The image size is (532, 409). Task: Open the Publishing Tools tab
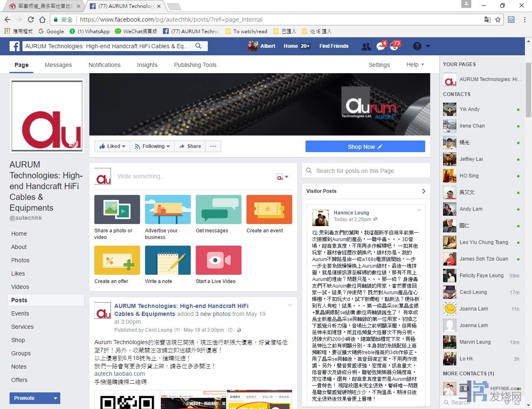[195, 65]
